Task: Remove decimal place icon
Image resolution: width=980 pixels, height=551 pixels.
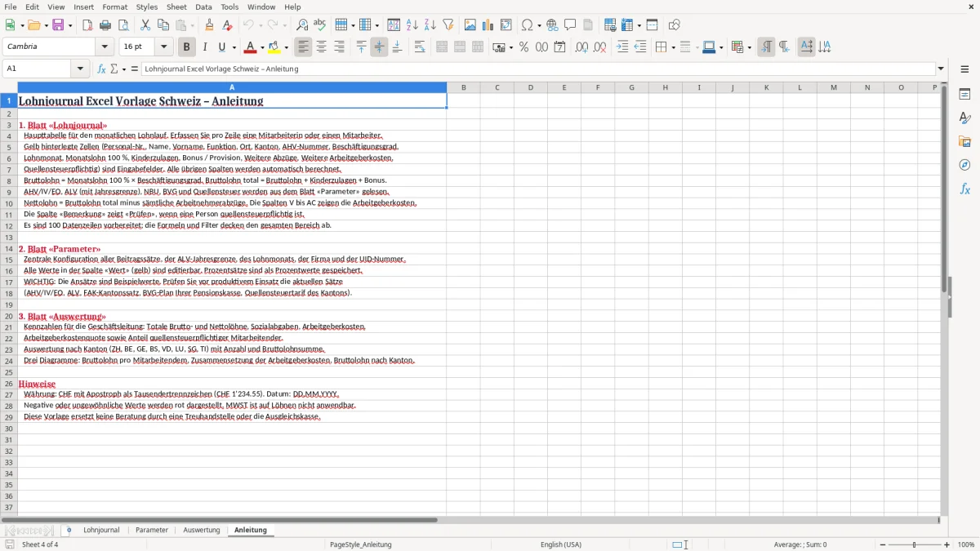Action: click(x=600, y=47)
